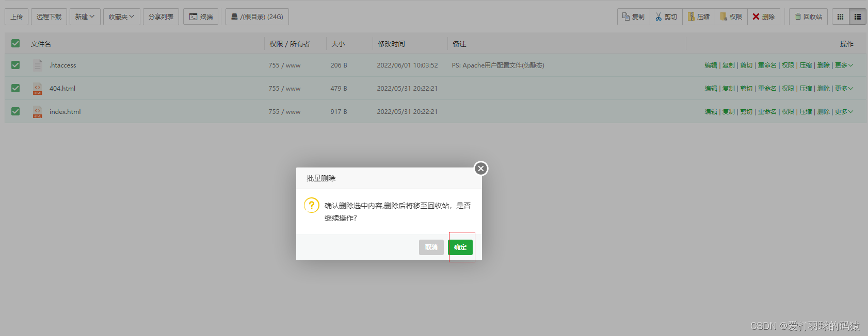Screen dimensions: 868x336
Task: Click 删除 link in index.html row
Action: pyautogui.click(x=824, y=112)
